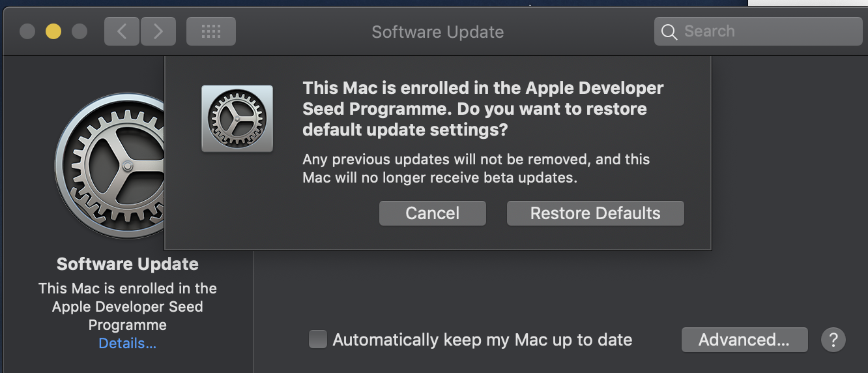Screen dimensions: 868x373
Task: Minimize the window with yellow button
Action: pos(53,31)
